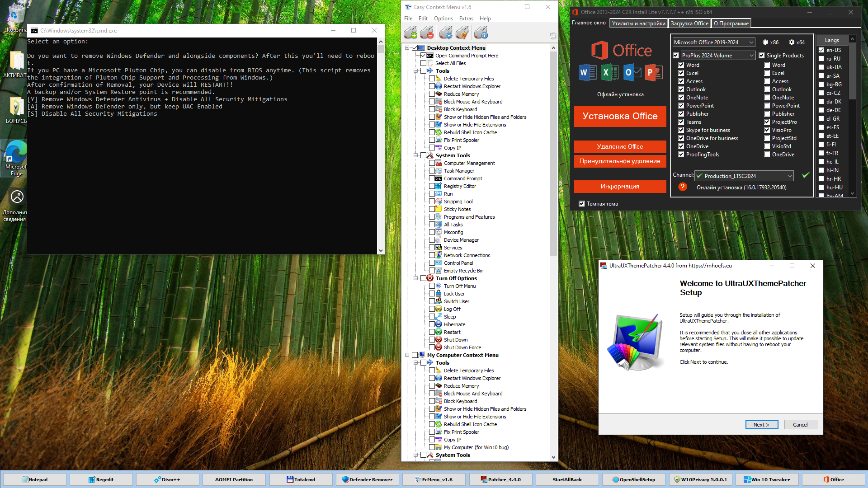868x488 pixels.
Task: Open the ProPlus 2024 Volume edition dropdown
Action: pos(718,56)
